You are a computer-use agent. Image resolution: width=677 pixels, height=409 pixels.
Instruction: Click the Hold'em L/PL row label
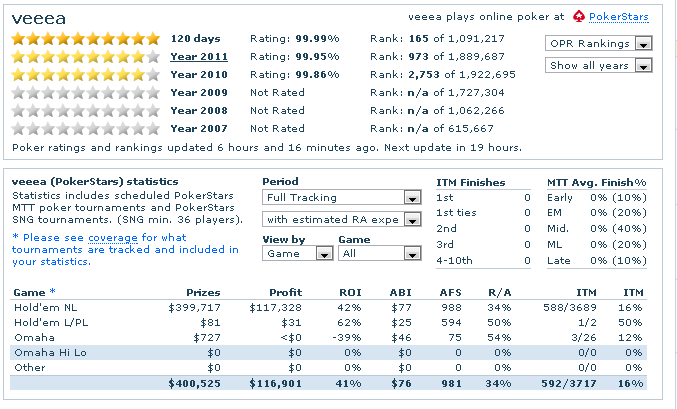(51, 323)
